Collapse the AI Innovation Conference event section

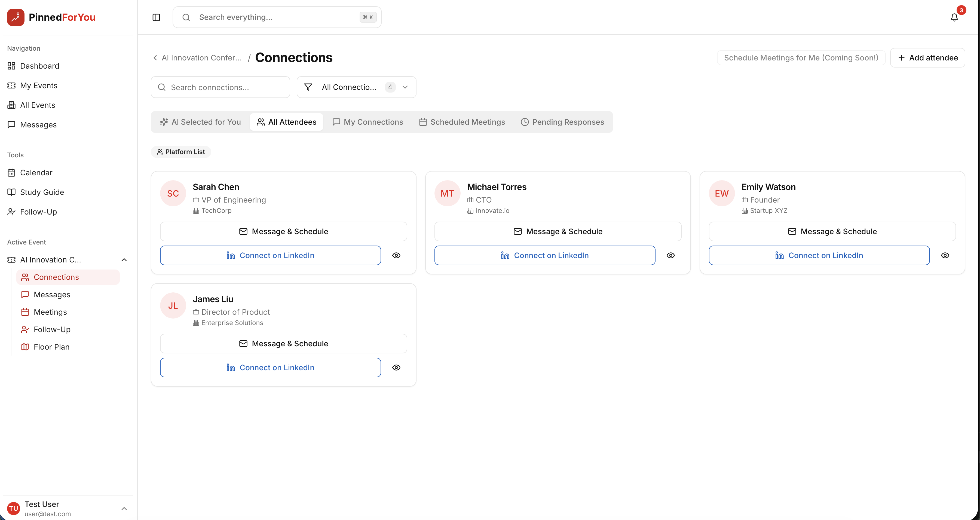pos(124,259)
